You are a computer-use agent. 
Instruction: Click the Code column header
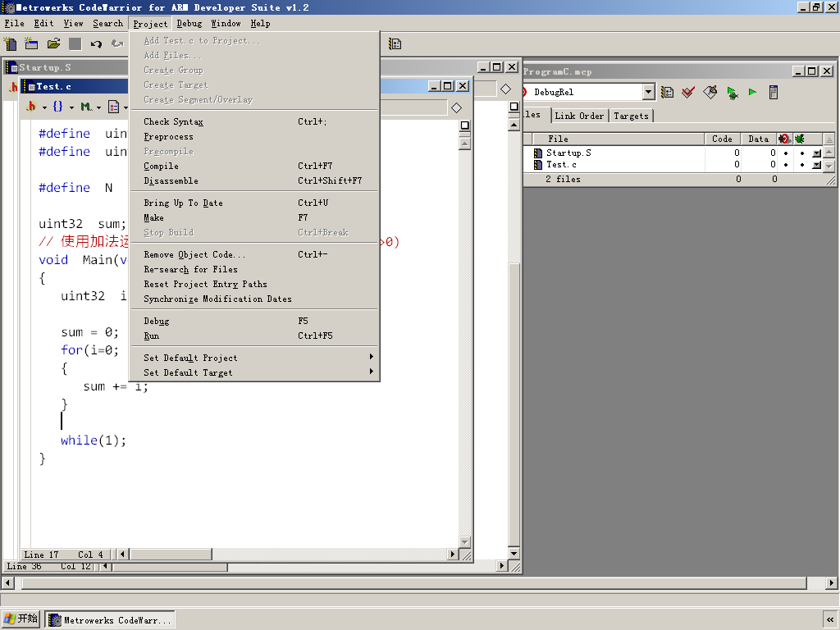(722, 139)
